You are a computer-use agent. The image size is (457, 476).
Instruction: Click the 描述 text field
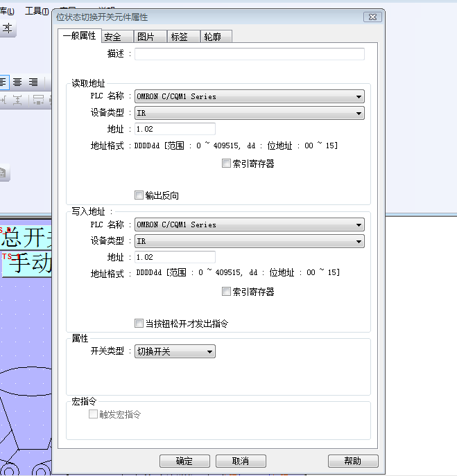coord(249,54)
